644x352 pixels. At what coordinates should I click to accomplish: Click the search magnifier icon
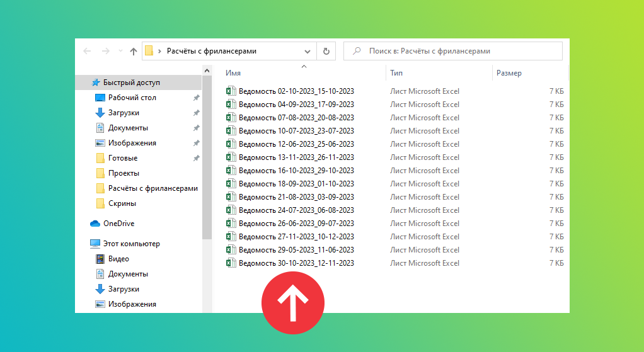tap(357, 51)
